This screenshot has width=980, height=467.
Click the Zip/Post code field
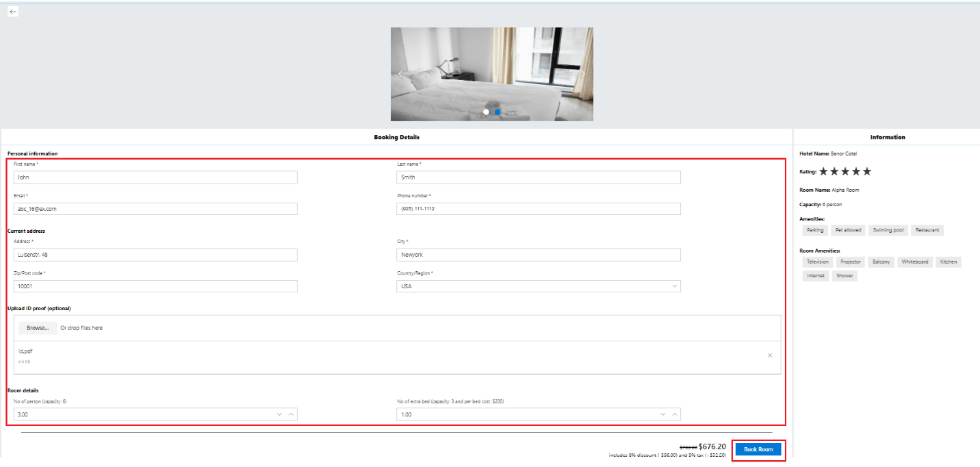pyautogui.click(x=155, y=286)
